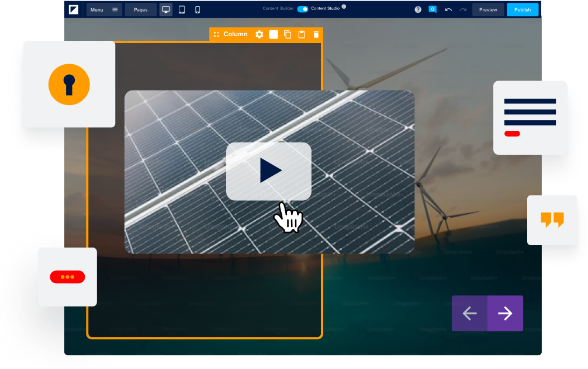Viewport: 588px width, 369px height.
Task: Open the comments notification icon
Action: [433, 10]
